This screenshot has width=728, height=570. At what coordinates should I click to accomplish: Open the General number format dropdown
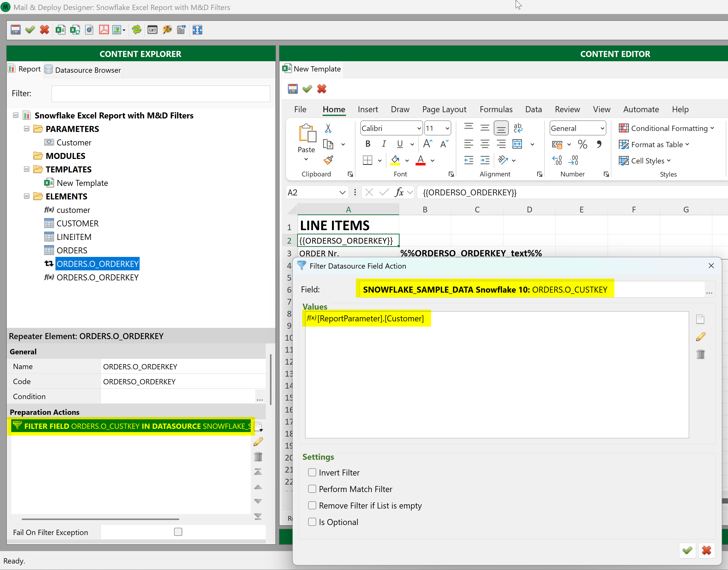602,128
